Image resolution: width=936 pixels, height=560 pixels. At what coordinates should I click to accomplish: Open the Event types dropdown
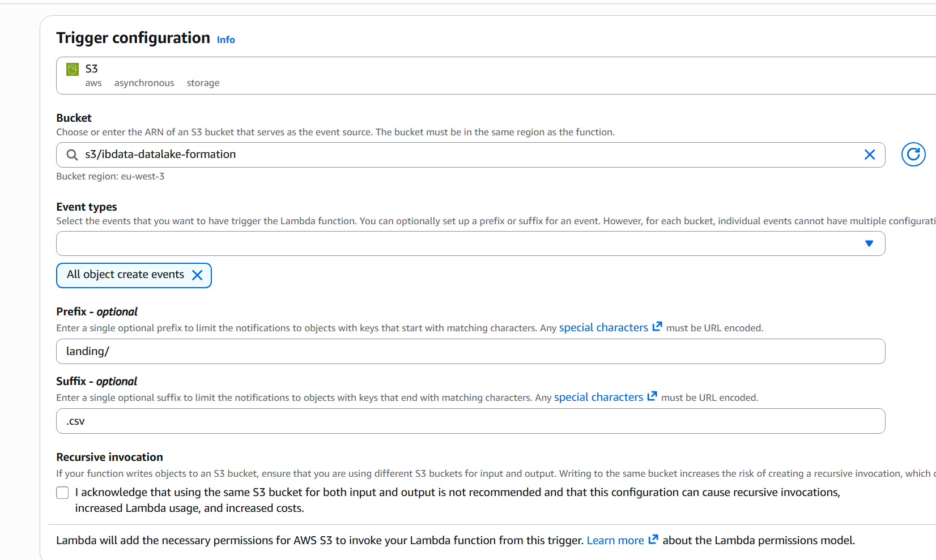click(470, 243)
